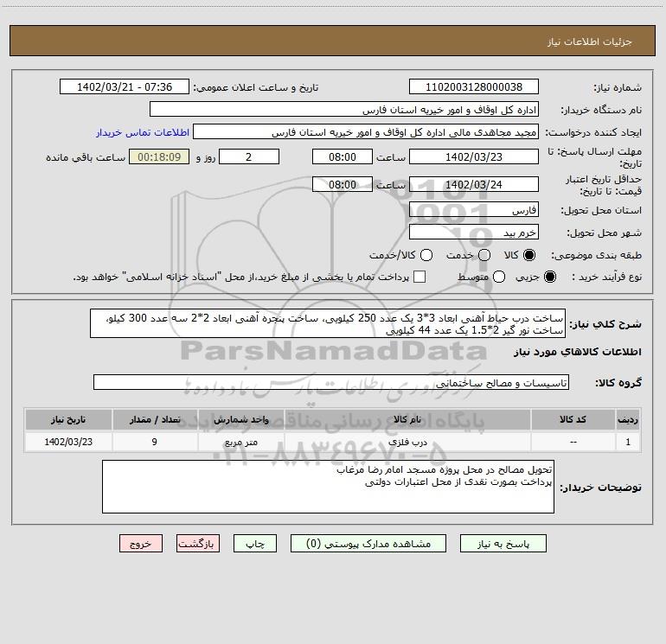The height and width of the screenshot is (644, 666).
Task: Click the مشاهده مدارک پیوستی (0) button
Action: click(x=368, y=544)
